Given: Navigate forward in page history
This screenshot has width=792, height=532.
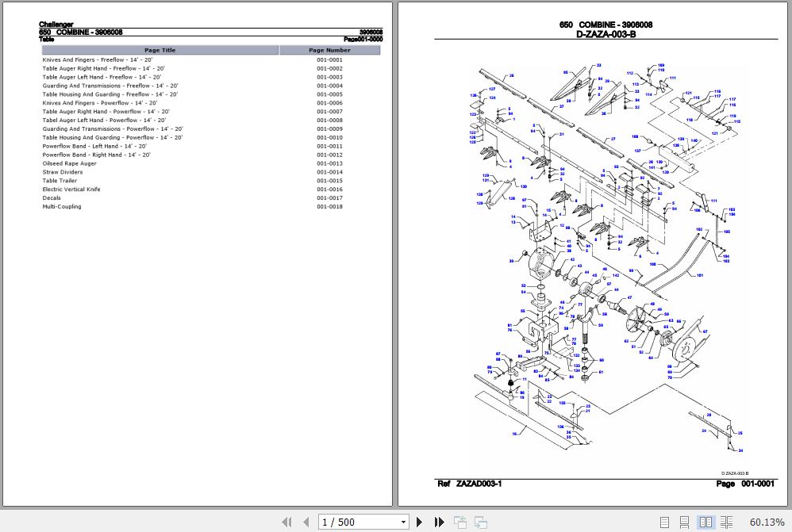Looking at the screenshot, I should [x=480, y=522].
